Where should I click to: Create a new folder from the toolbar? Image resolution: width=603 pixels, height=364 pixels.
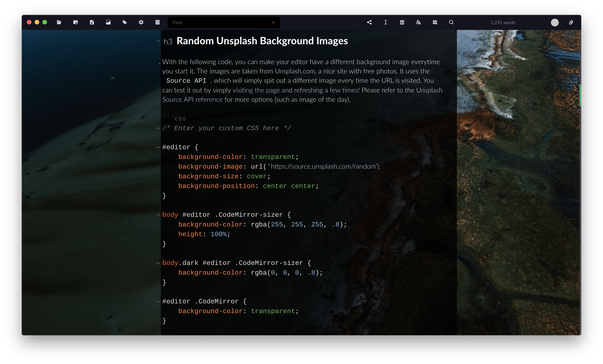click(x=76, y=22)
